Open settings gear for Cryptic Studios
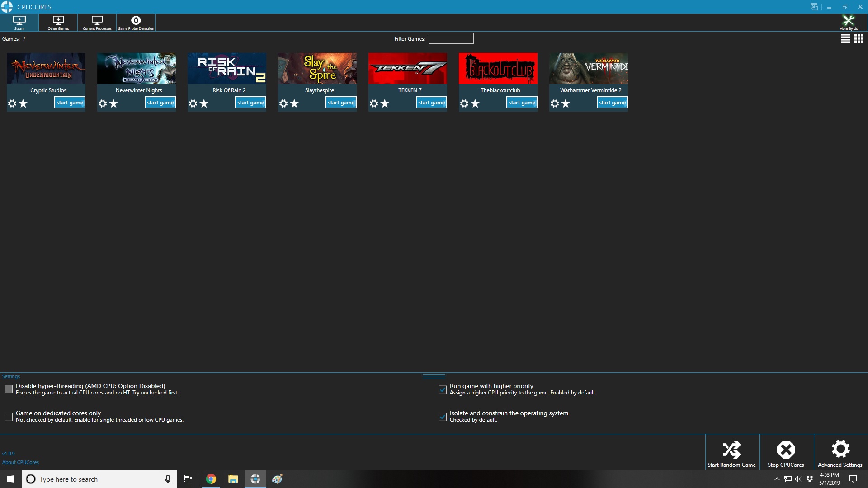868x488 pixels. 12,103
